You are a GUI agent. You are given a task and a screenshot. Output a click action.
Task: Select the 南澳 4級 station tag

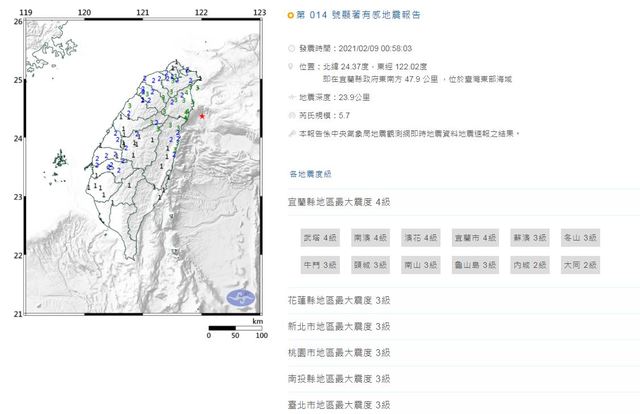pos(370,238)
